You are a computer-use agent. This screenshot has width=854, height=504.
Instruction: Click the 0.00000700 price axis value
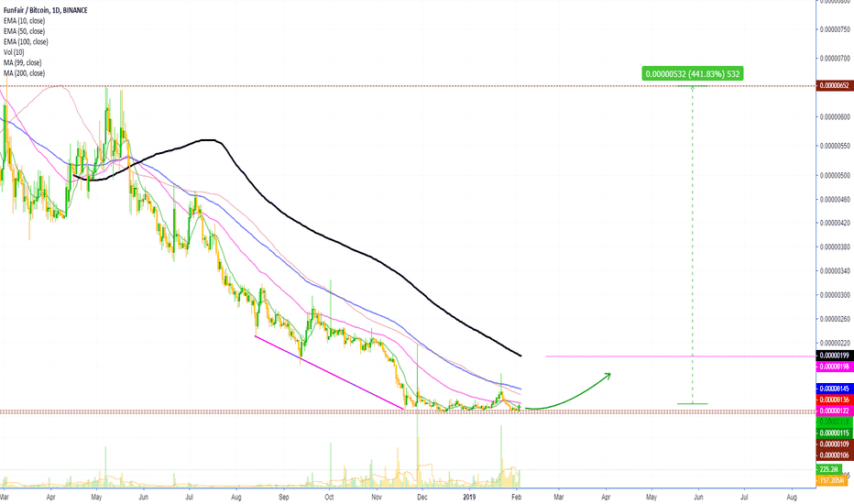pyautogui.click(x=835, y=58)
